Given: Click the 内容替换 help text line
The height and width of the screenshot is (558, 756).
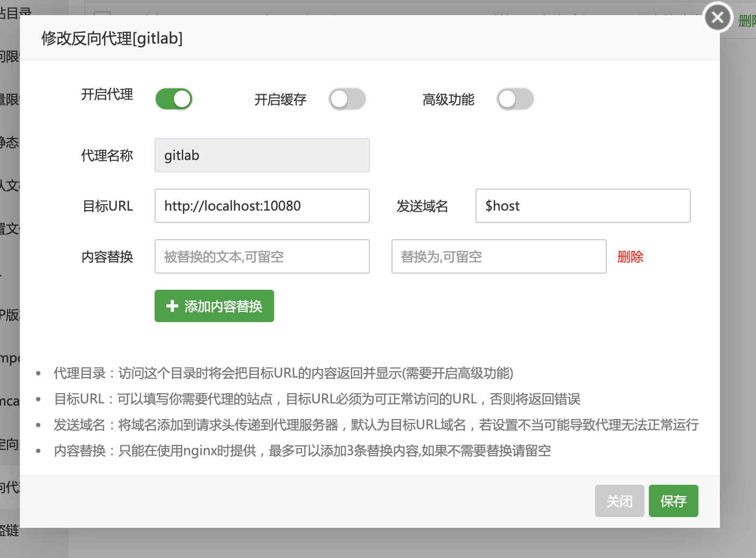Looking at the screenshot, I should coord(302,451).
